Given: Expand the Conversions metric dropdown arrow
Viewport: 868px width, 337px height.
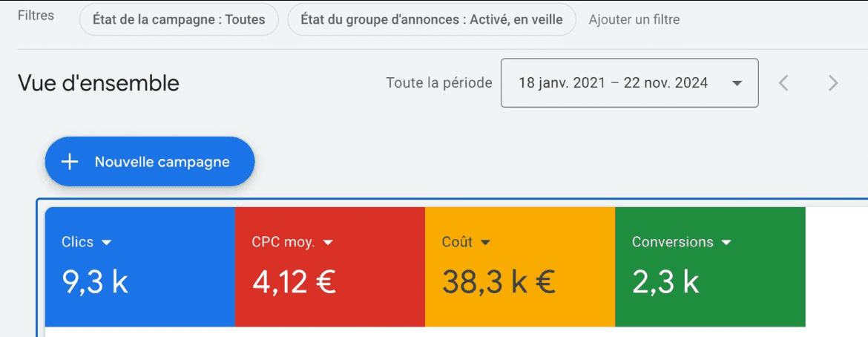Looking at the screenshot, I should click(x=726, y=242).
